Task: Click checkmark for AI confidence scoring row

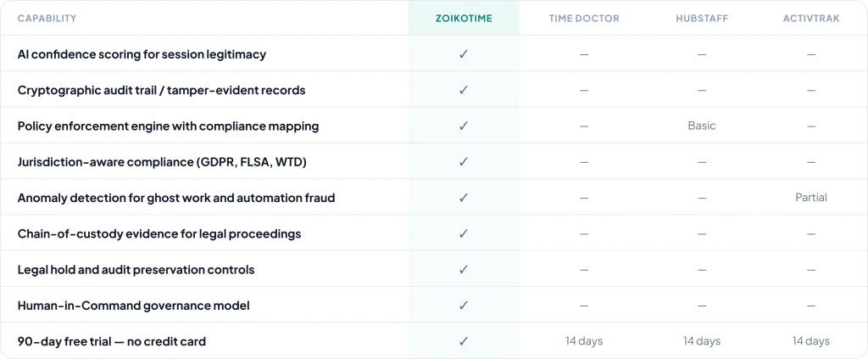Action: (463, 54)
